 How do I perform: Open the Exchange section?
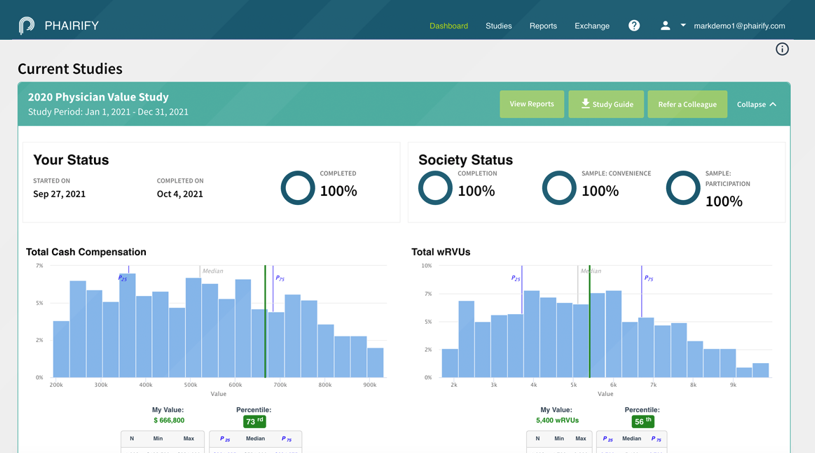pos(592,26)
